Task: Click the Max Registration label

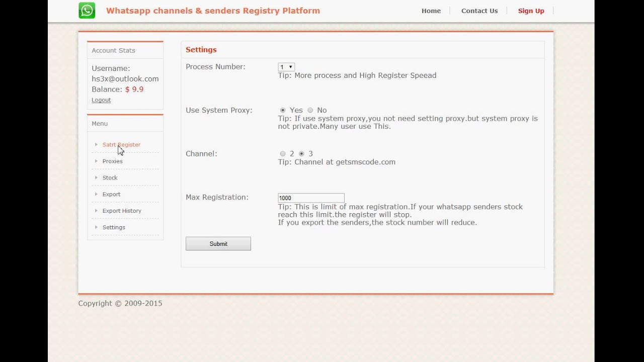Action: (x=217, y=198)
